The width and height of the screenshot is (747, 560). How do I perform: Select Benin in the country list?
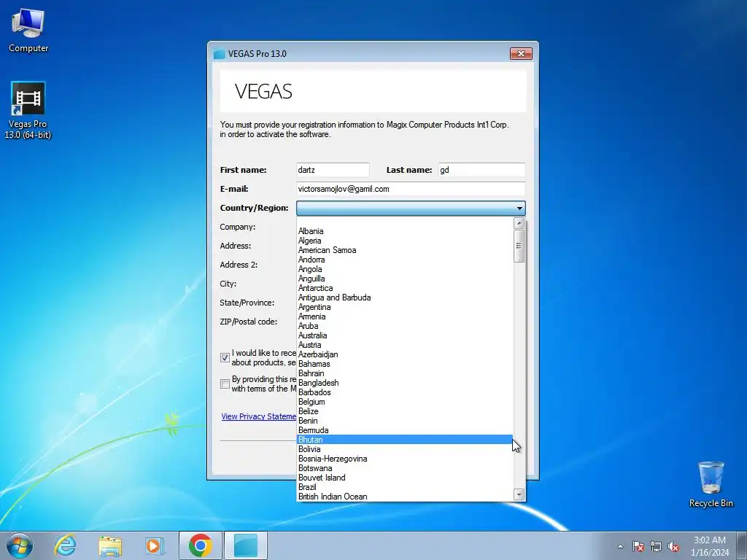tap(404, 421)
